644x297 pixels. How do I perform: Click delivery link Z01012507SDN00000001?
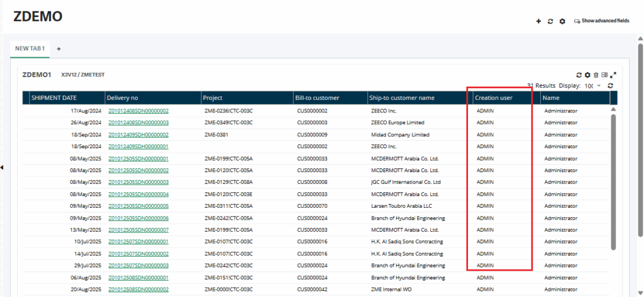(138, 242)
